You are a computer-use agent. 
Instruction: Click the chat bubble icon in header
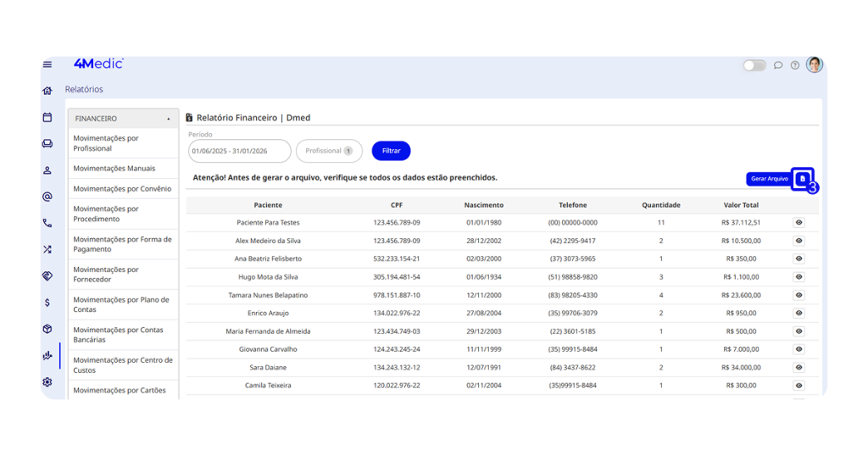(778, 65)
